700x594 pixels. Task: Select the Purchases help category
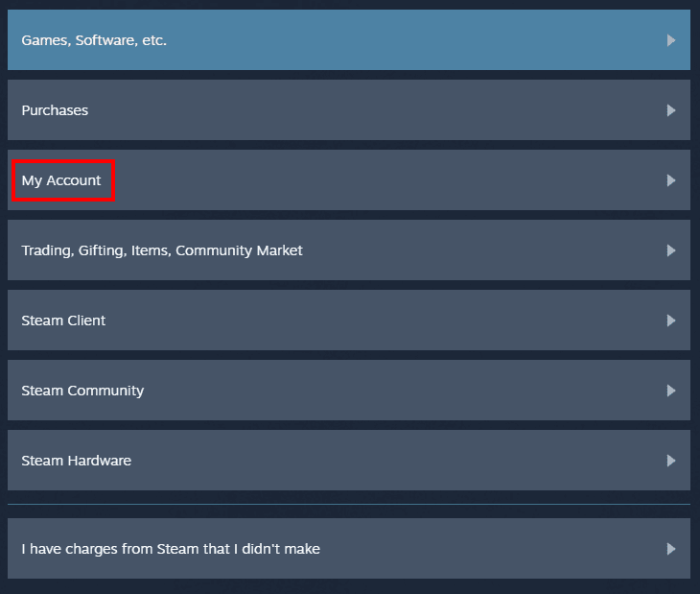point(55,110)
